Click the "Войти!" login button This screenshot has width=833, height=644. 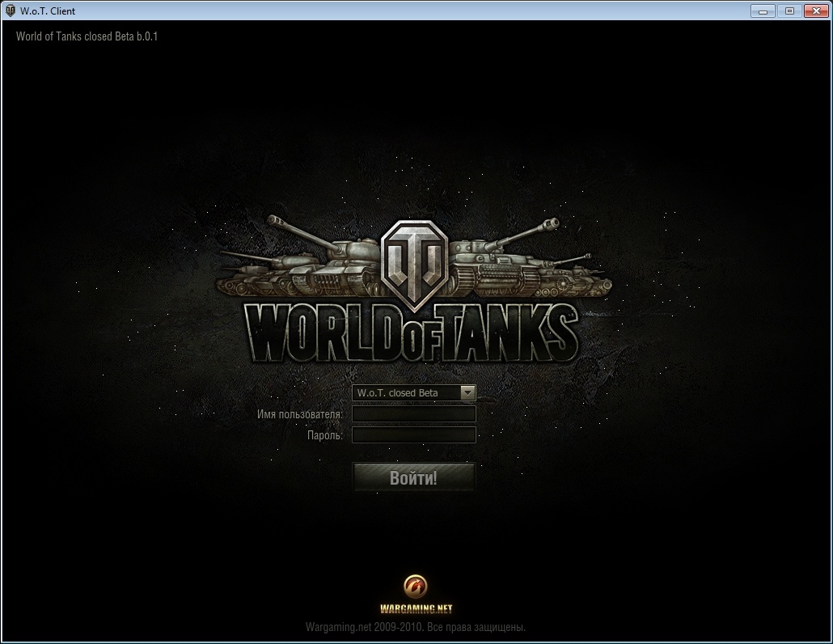[413, 477]
